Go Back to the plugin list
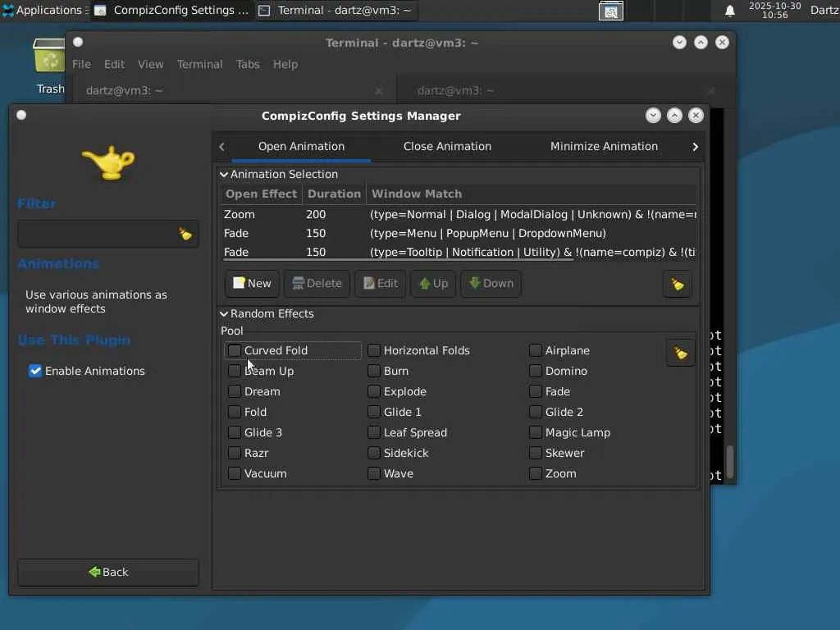Screen dimensions: 840x630 108,572
